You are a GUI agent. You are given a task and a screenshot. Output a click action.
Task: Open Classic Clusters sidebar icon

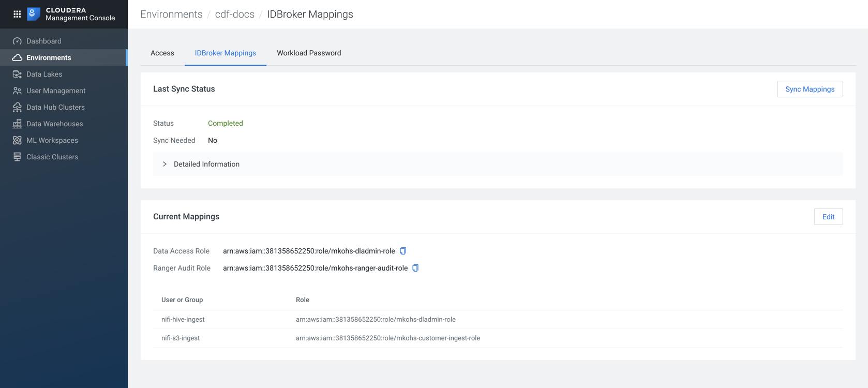click(17, 157)
